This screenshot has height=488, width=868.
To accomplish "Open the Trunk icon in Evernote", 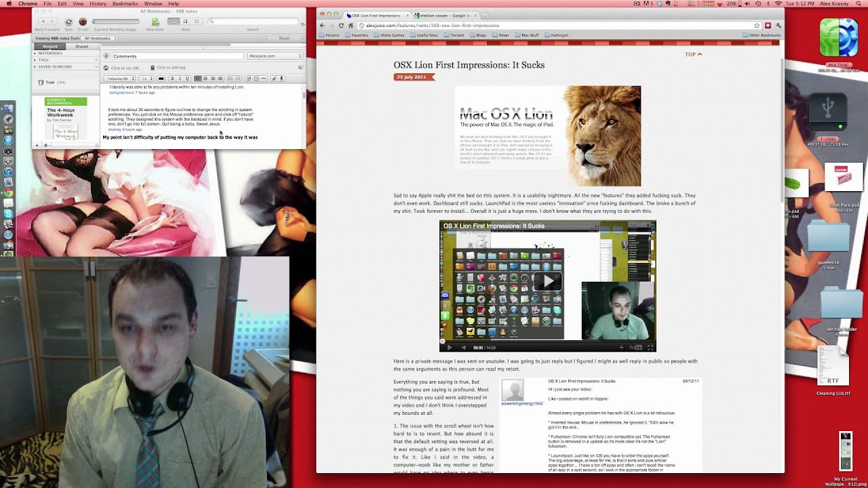I will pos(83,22).
